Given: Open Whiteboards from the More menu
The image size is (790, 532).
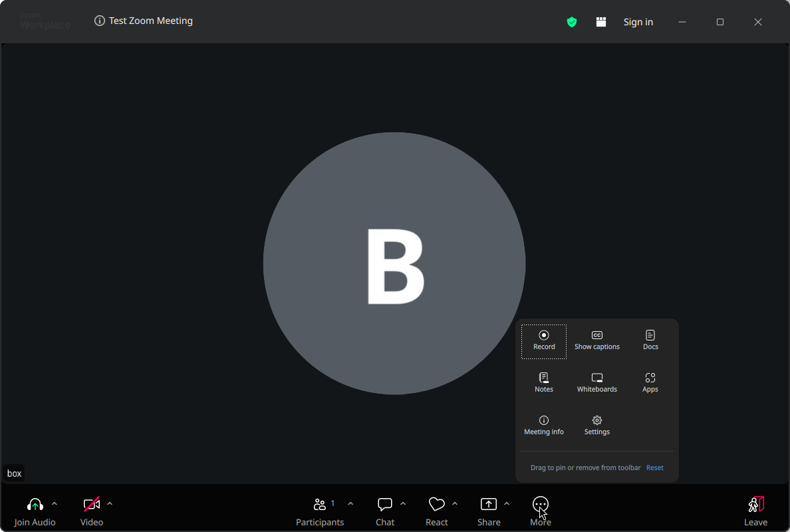Looking at the screenshot, I should 597,384.
